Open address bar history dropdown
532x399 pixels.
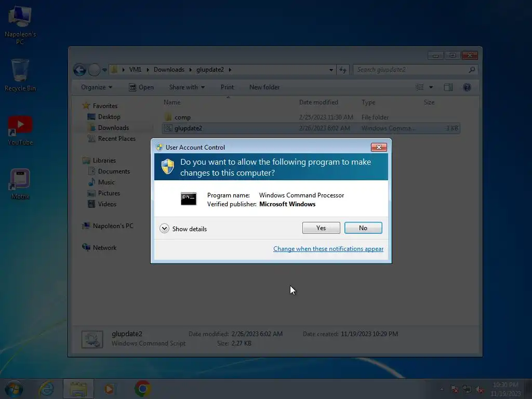[x=331, y=70]
